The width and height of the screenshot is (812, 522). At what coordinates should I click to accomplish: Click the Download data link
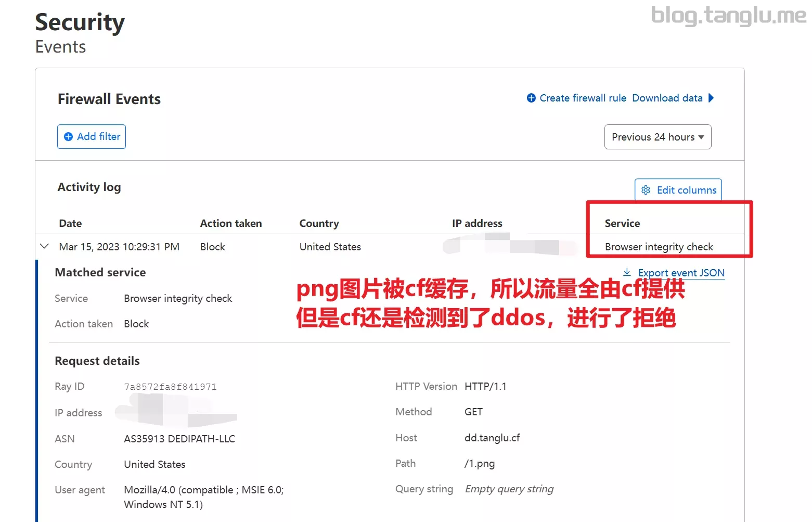click(667, 98)
